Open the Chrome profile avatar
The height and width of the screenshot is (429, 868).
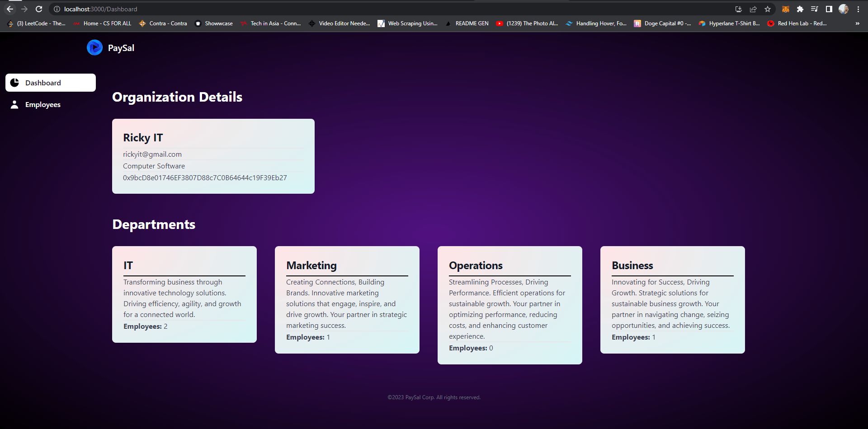(844, 9)
